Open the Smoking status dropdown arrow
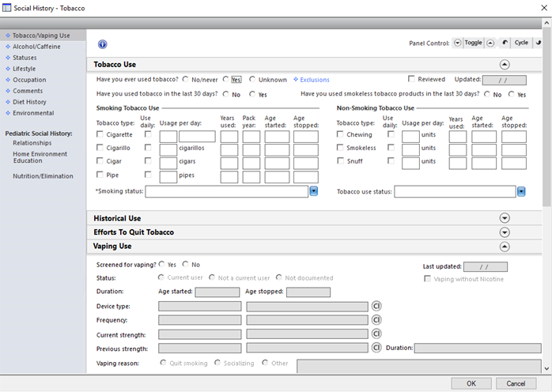This screenshot has height=392, width=552. (x=313, y=191)
